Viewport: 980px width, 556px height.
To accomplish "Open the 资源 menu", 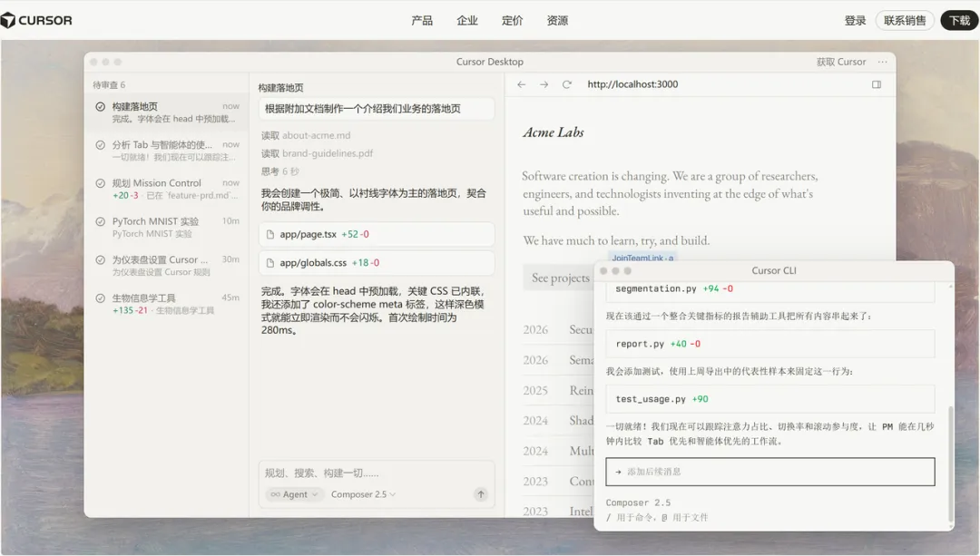I will pos(557,21).
